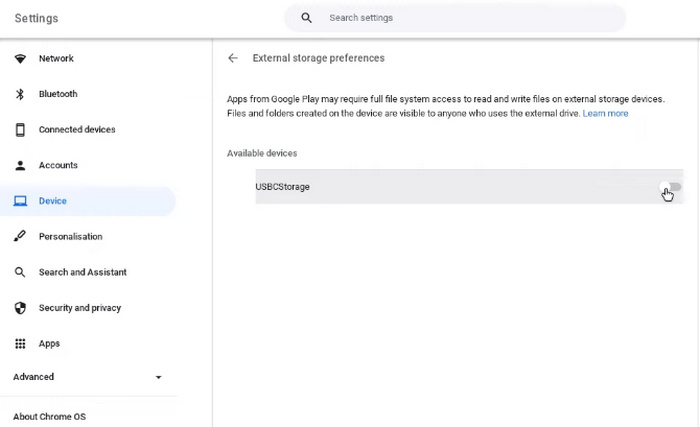Open About Chrome OS page
The width and height of the screenshot is (700, 427).
50,417
